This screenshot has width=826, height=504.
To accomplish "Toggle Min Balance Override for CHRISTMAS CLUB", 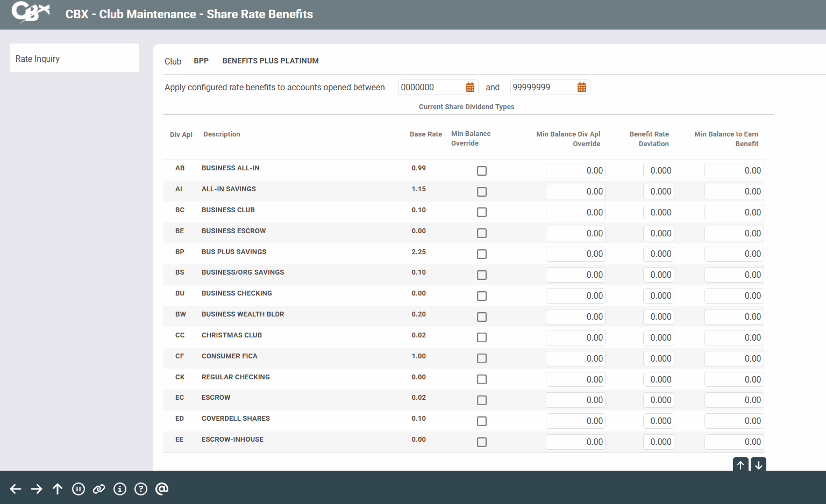I will click(x=482, y=337).
